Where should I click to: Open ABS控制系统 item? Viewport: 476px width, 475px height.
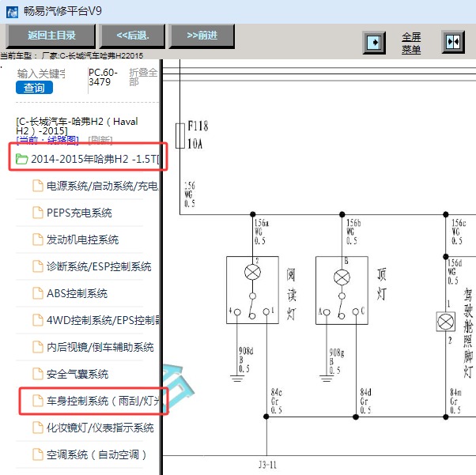point(77,293)
